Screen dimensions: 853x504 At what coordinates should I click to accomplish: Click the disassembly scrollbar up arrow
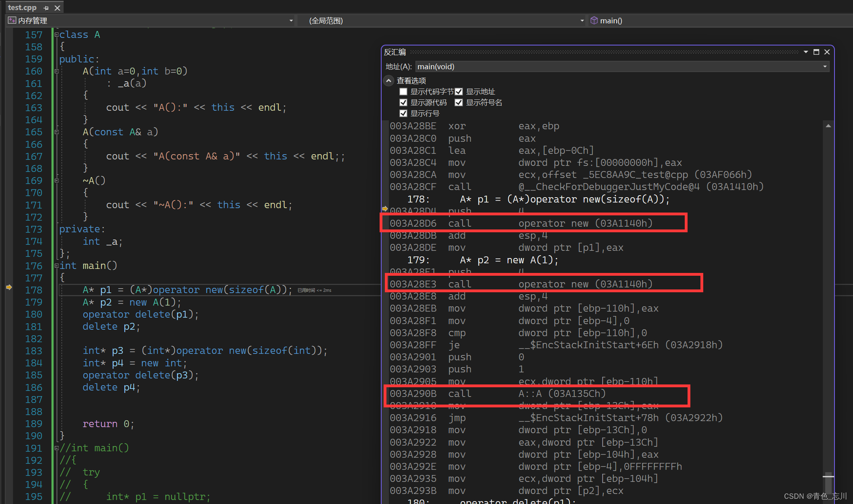pyautogui.click(x=828, y=126)
